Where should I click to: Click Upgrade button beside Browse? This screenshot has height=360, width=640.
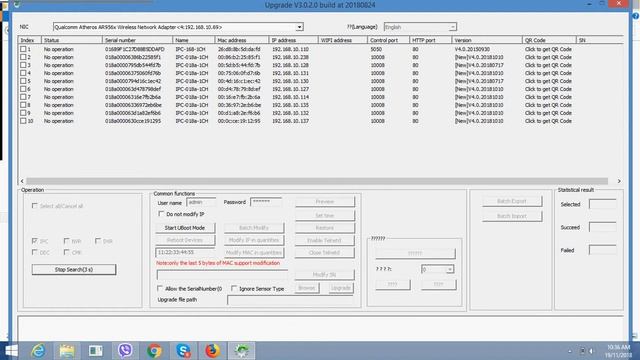coord(341,288)
